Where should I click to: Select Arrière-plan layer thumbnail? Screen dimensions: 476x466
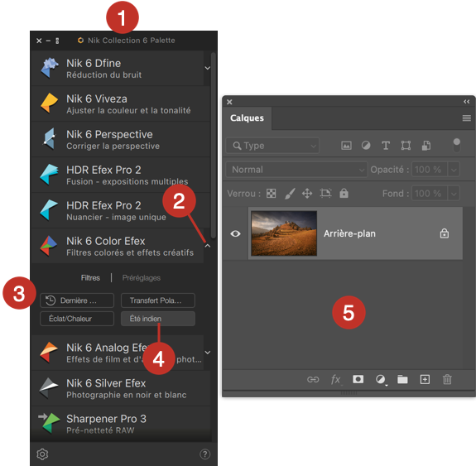pyautogui.click(x=284, y=233)
